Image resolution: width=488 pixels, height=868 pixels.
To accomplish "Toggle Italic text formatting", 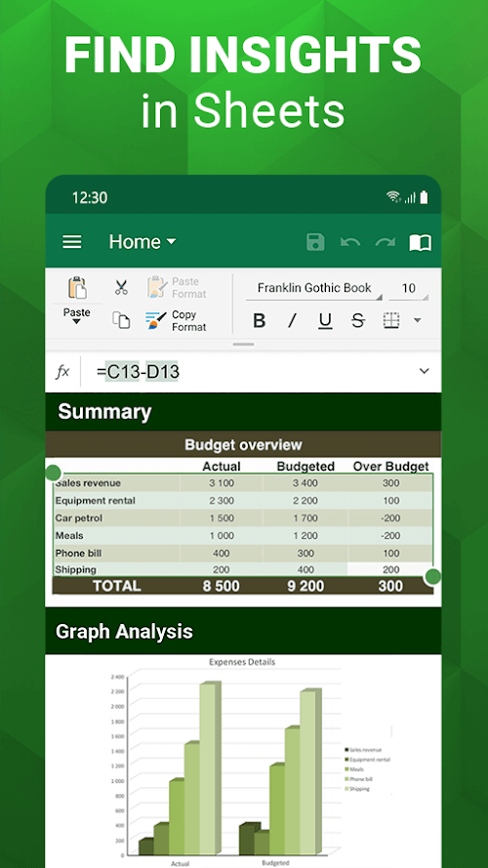I will click(292, 320).
